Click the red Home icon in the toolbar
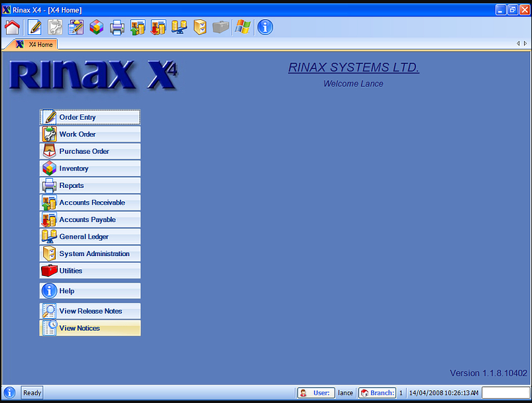This screenshot has width=532, height=403. pyautogui.click(x=12, y=27)
